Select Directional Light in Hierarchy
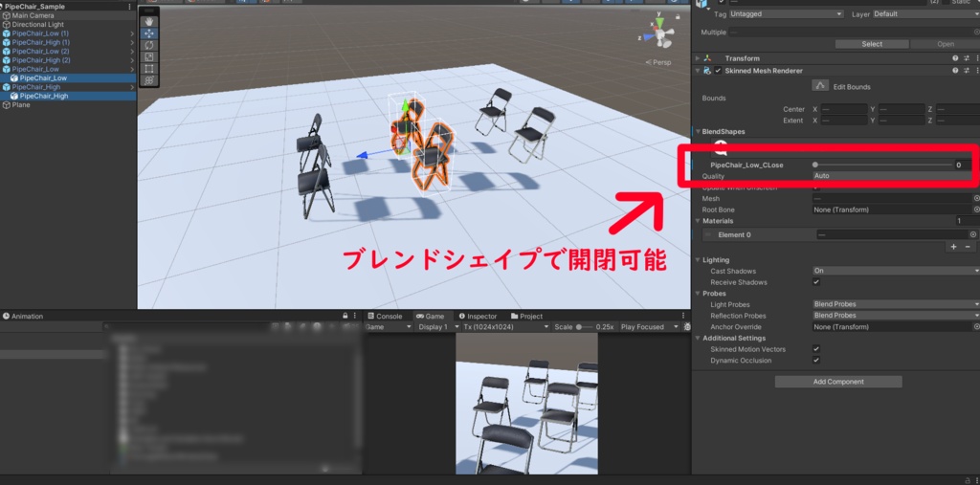Image resolution: width=980 pixels, height=485 pixels. [x=37, y=24]
